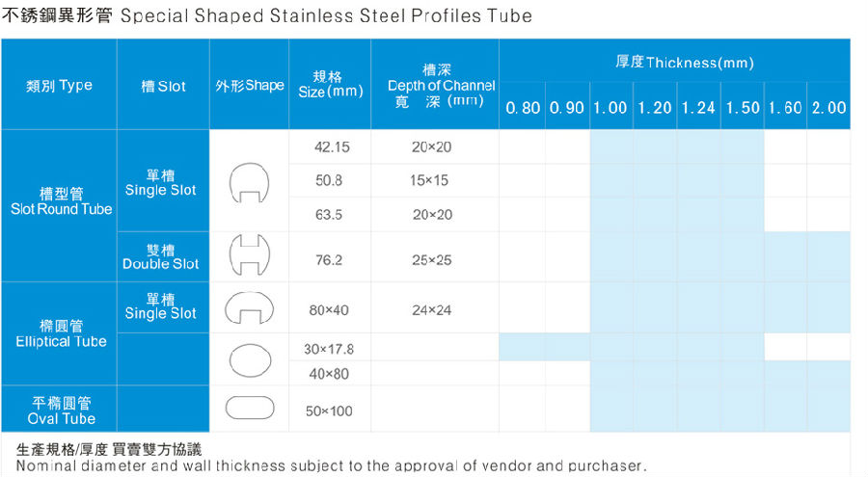Image resolution: width=868 pixels, height=477 pixels.
Task: Click the Depth of Channel header
Action: [x=442, y=86]
